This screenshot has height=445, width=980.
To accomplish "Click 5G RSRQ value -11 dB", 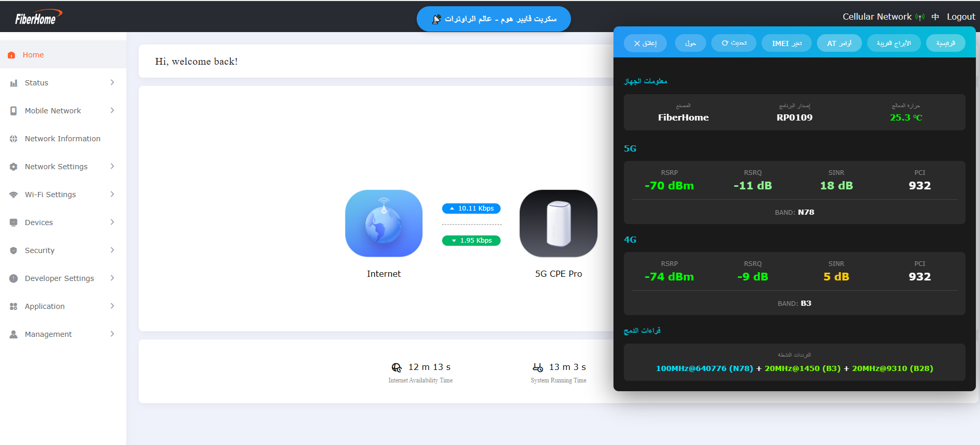I will coord(753,186).
